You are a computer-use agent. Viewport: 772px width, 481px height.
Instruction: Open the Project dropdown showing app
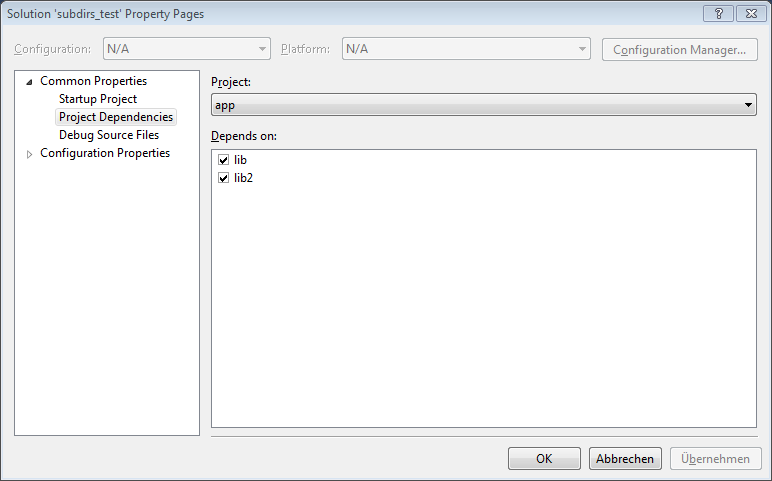pyautogui.click(x=484, y=105)
